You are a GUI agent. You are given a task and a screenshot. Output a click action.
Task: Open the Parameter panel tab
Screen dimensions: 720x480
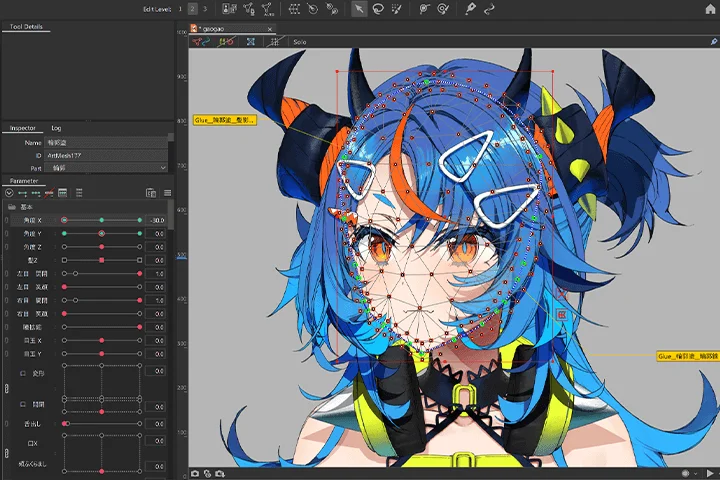coord(24,181)
